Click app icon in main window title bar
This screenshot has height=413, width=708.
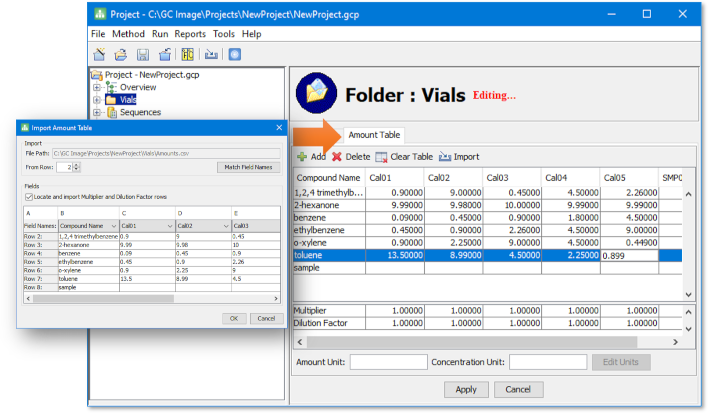[x=100, y=14]
